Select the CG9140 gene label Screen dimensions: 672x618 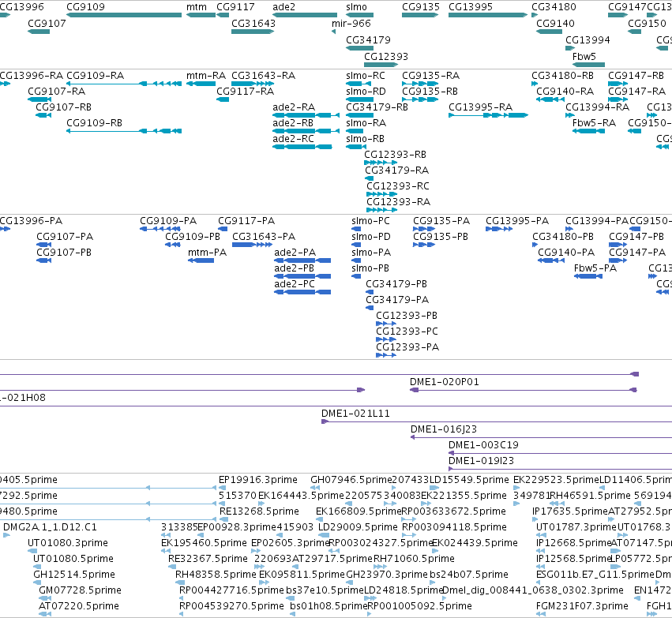(x=555, y=23)
